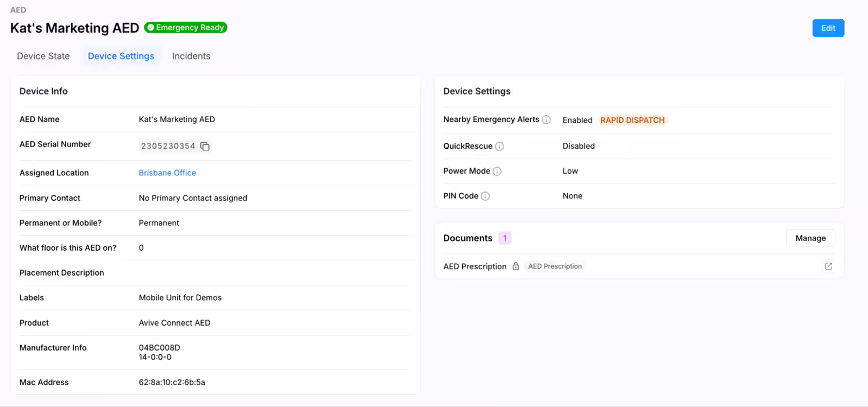Show info tooltip for QuickRescue
This screenshot has height=407, width=868.
[x=500, y=147]
